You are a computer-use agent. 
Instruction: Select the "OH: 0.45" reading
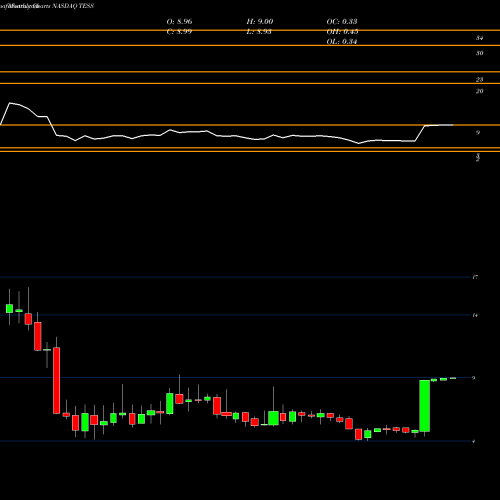[x=342, y=32]
